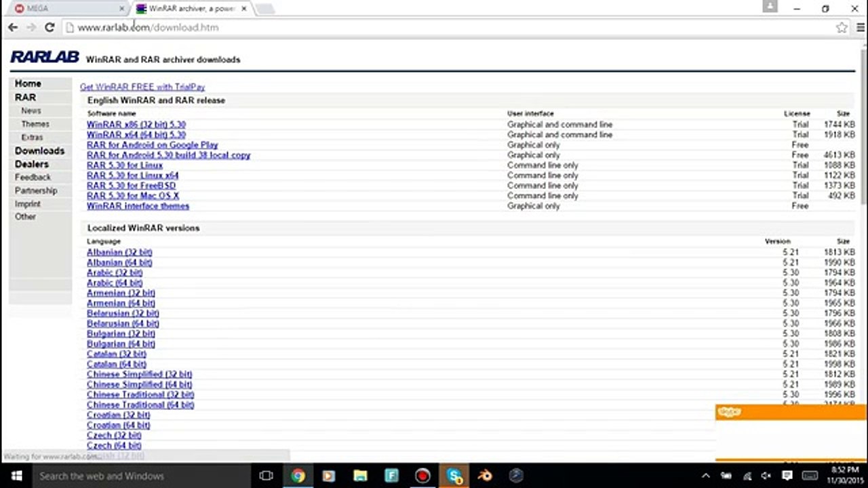Image resolution: width=868 pixels, height=488 pixels.
Task: Select the WinRAR archiver tab
Action: pyautogui.click(x=192, y=9)
